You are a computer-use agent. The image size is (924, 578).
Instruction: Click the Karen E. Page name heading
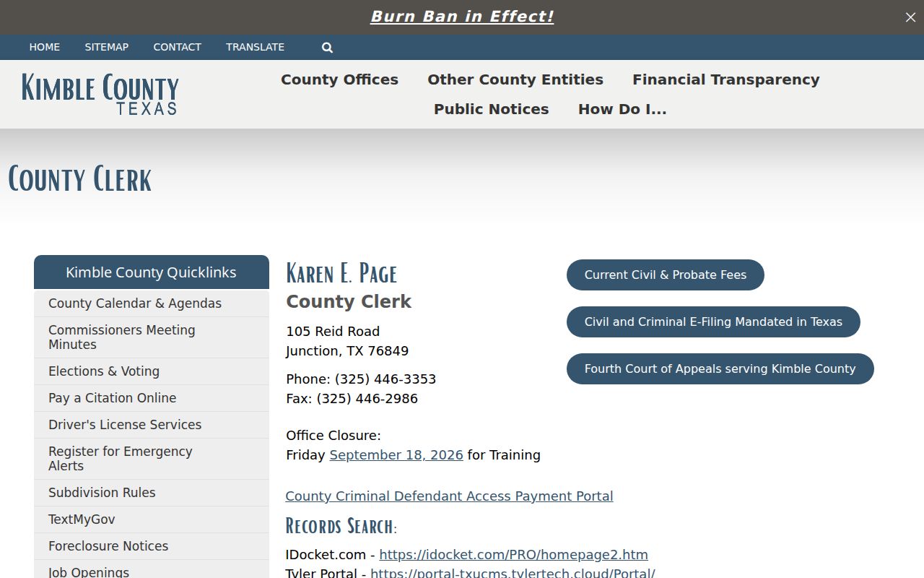coord(341,273)
